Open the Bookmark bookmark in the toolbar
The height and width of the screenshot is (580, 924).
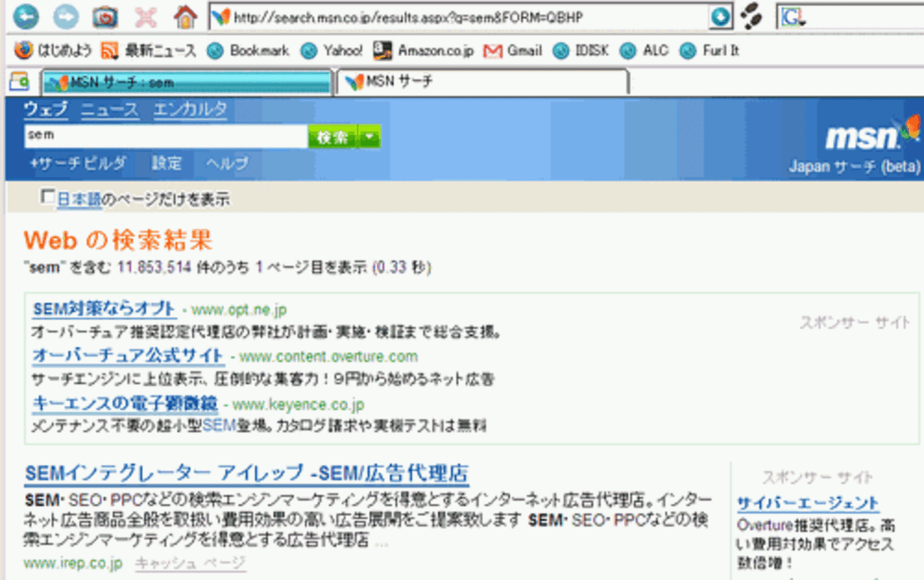(248, 50)
